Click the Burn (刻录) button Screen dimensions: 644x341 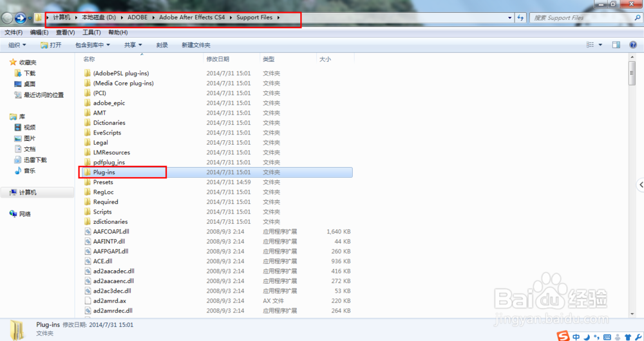(x=162, y=45)
